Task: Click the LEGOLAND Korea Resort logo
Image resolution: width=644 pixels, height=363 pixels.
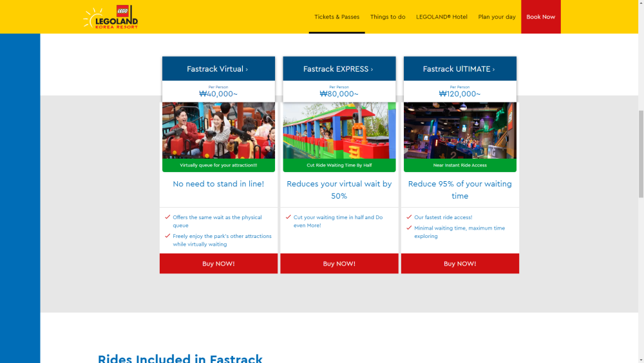Action: tap(111, 17)
